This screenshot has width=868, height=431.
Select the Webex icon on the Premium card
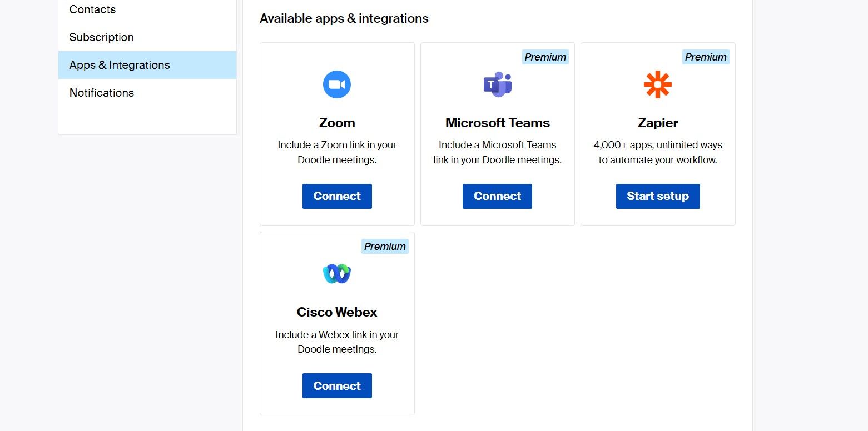click(337, 273)
